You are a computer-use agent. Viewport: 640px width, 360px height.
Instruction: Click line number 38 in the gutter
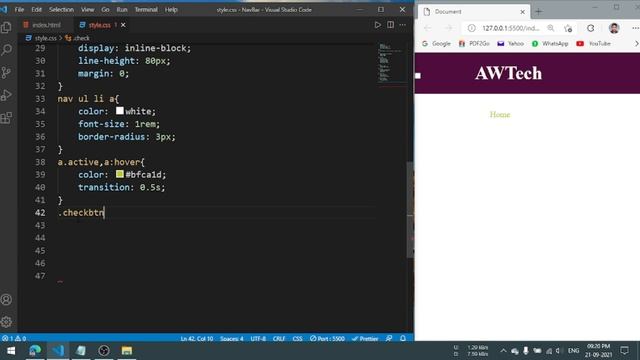tap(40, 162)
